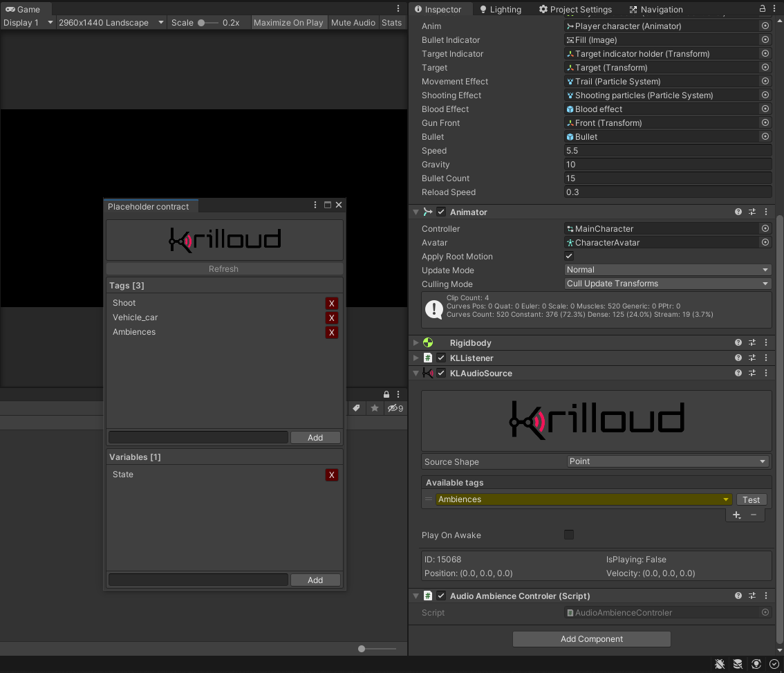784x673 pixels.
Task: Expand the Rigidbody component
Action: click(x=416, y=343)
